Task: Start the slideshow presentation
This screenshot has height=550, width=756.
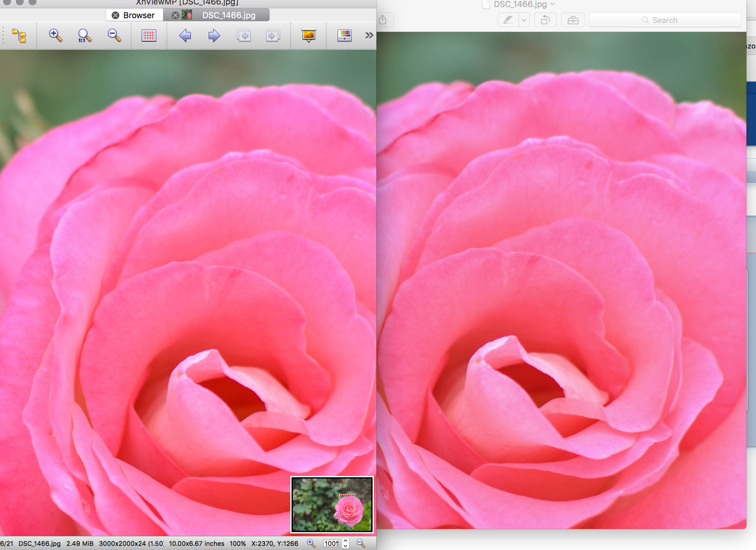Action: pyautogui.click(x=309, y=35)
